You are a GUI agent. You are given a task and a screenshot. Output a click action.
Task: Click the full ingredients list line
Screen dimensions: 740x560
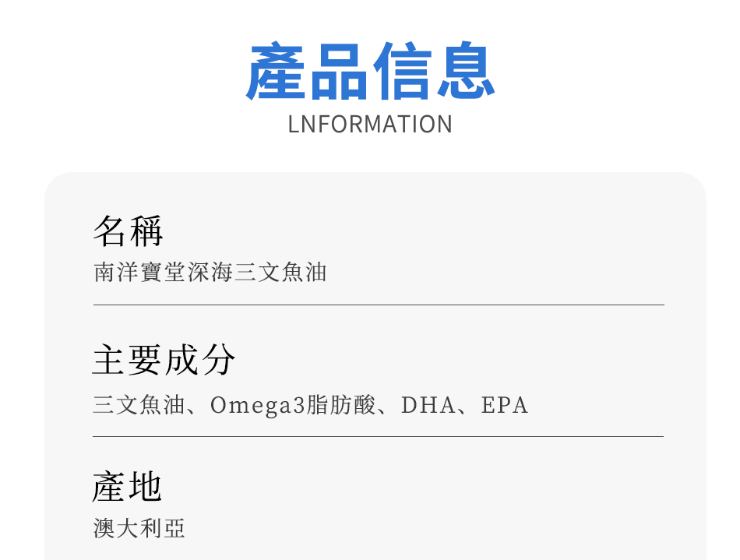pyautogui.click(x=310, y=406)
